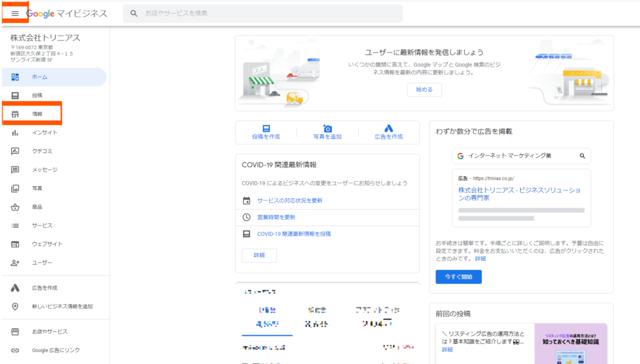Click the Google マイビジネス logo
Viewport: 640px width, 364px height.
coord(66,14)
